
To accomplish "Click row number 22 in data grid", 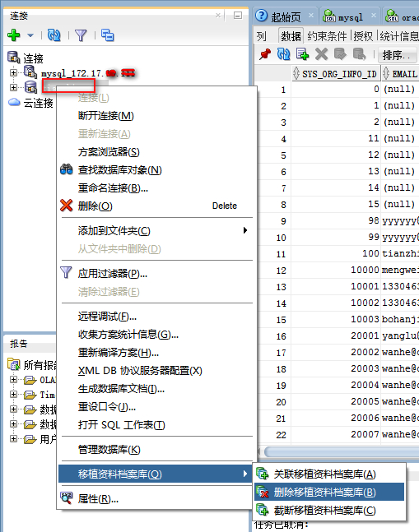I will (x=281, y=435).
